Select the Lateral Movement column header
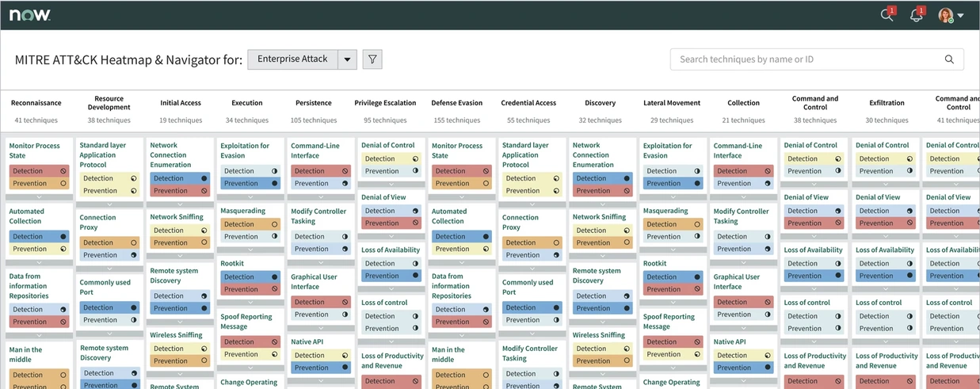This screenshot has height=389, width=980. [671, 103]
